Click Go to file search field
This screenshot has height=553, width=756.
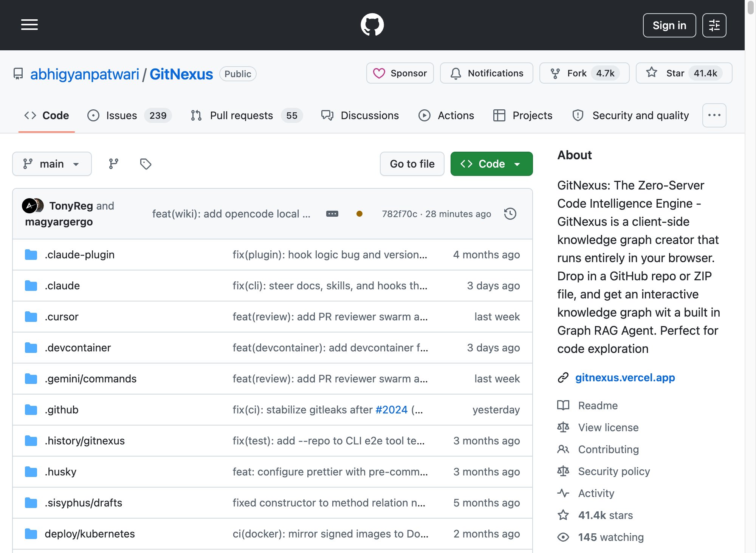412,164
